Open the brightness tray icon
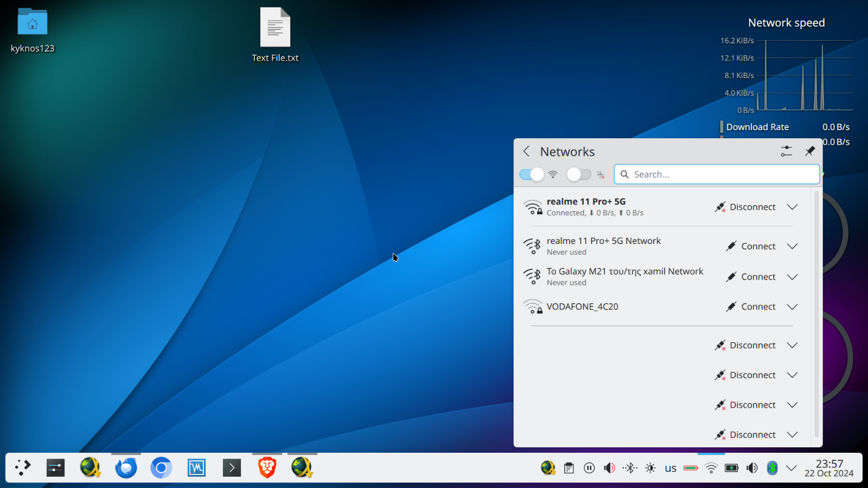Screen dimensions: 868x488 click(650, 468)
